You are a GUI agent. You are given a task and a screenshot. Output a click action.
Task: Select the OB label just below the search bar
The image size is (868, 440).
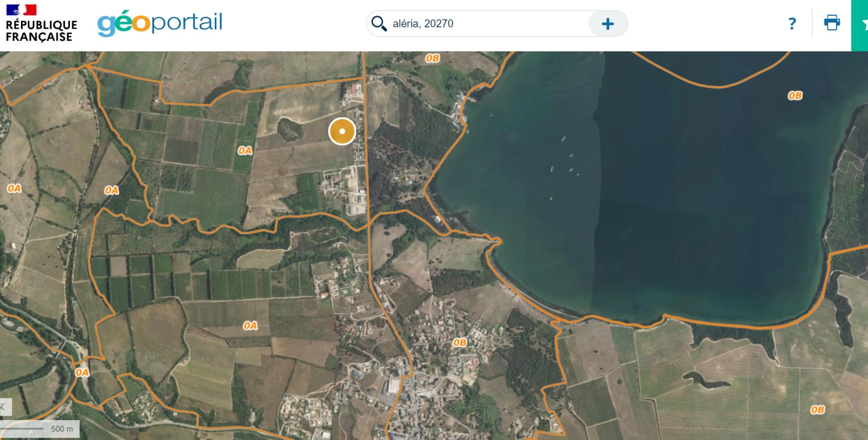coord(432,58)
